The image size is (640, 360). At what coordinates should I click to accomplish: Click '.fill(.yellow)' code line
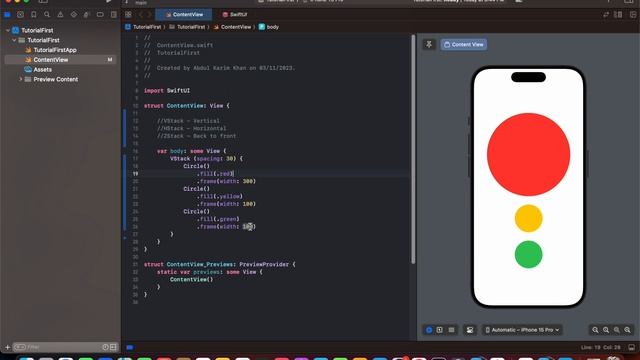tap(220, 197)
